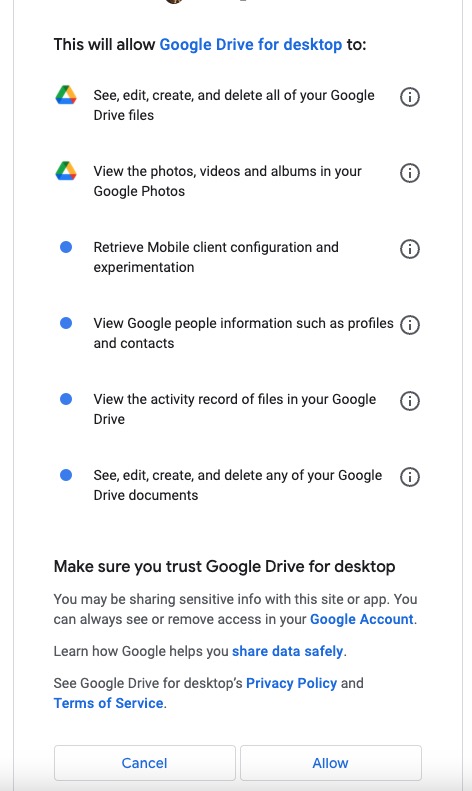
Task: Show info for Google Drive documents permission
Action: point(409,477)
